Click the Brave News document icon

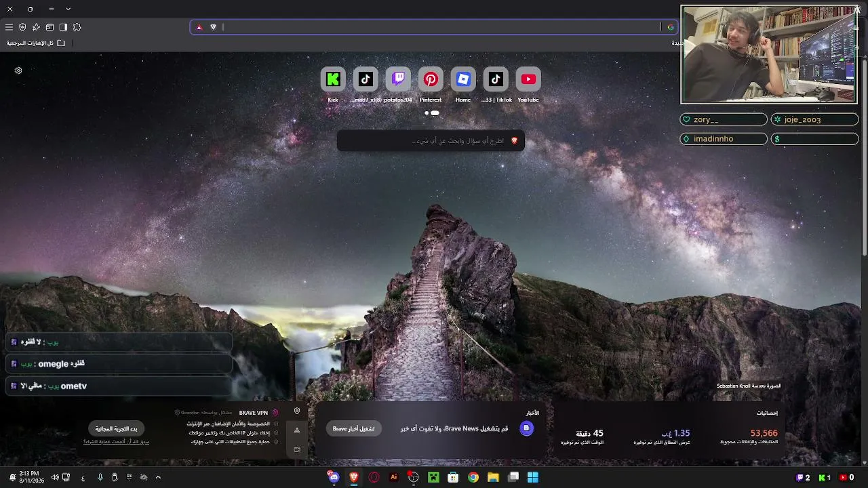pyautogui.click(x=526, y=428)
